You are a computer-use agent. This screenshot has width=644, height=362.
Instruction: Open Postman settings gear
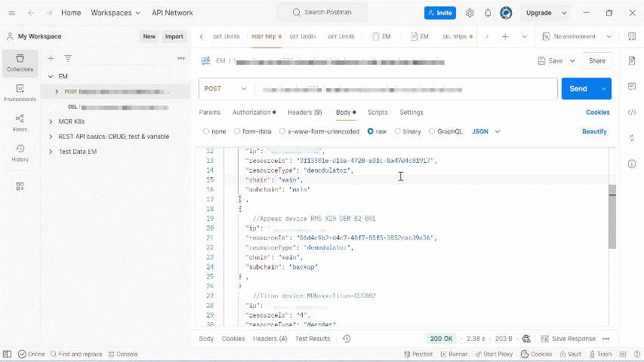pos(470,13)
